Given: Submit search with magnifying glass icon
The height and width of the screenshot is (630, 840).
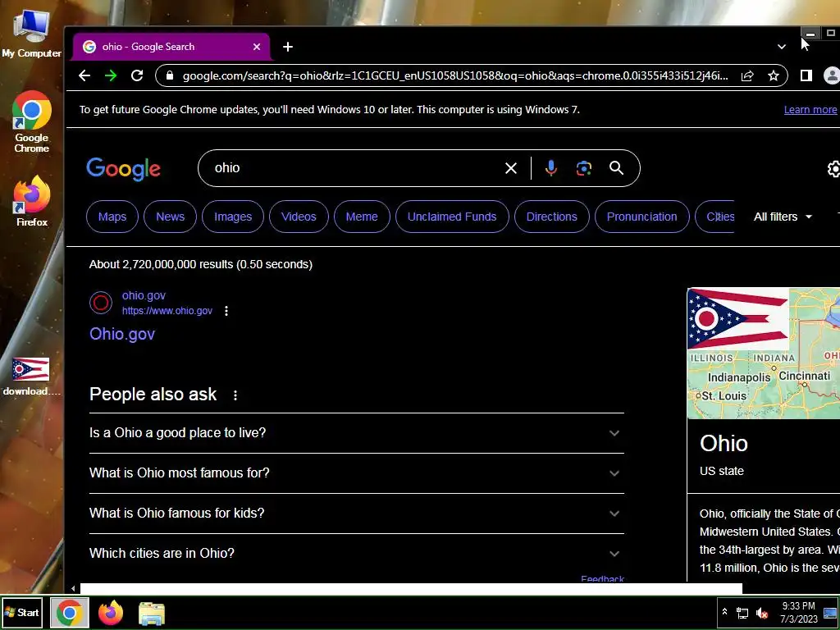Looking at the screenshot, I should coord(616,168).
